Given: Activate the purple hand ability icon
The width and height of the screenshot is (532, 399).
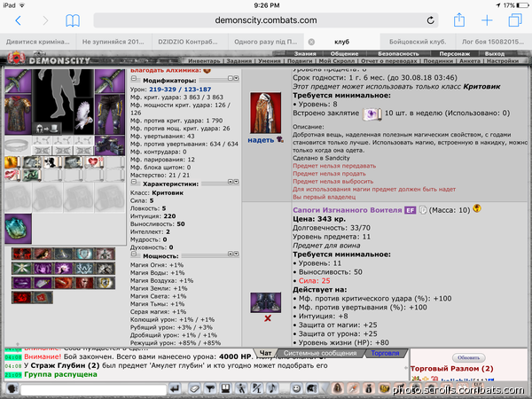Looking at the screenshot, I should tap(43, 269).
